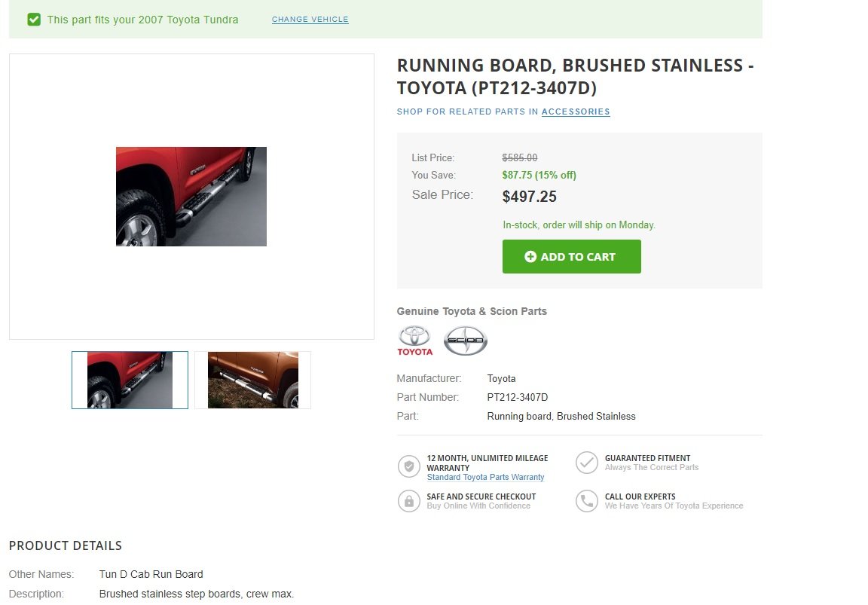Screen dimensions: 868x605
Task: Add the running board to cart
Action: click(x=572, y=256)
